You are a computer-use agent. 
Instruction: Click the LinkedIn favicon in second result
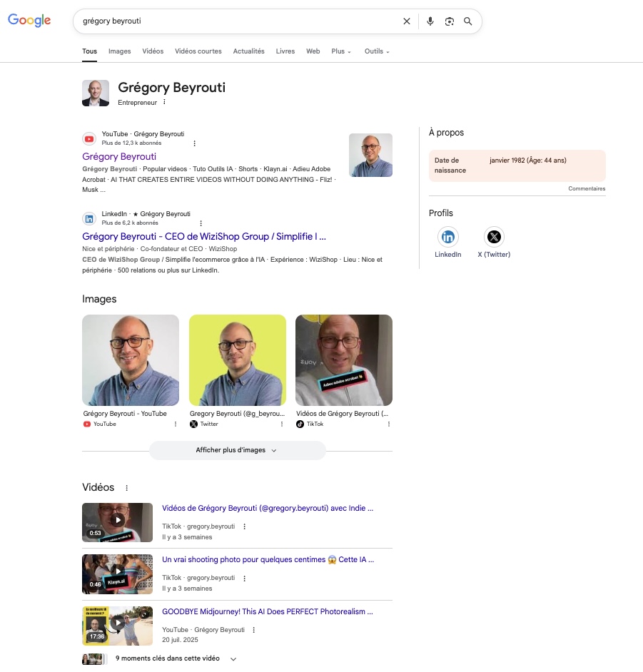click(89, 218)
